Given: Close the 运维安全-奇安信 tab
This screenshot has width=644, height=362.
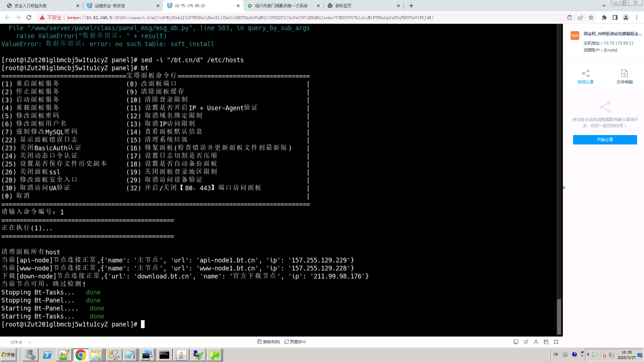Looking at the screenshot, I should coord(158,6).
